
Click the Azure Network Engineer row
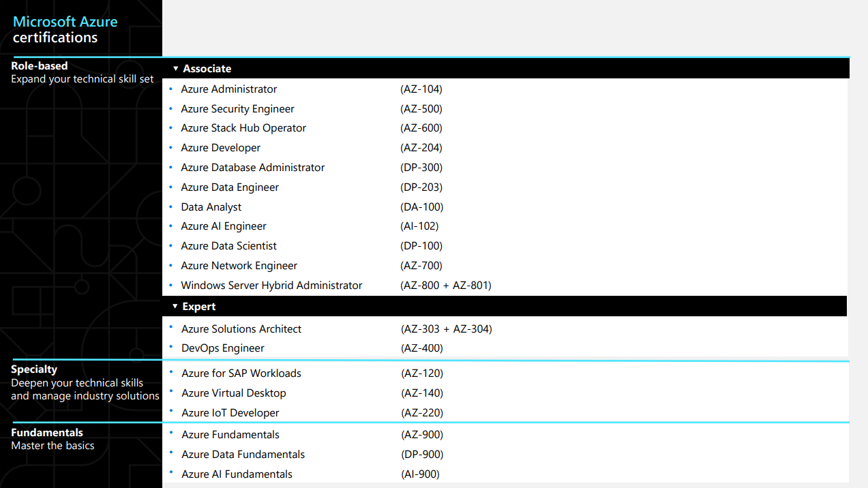pos(239,266)
